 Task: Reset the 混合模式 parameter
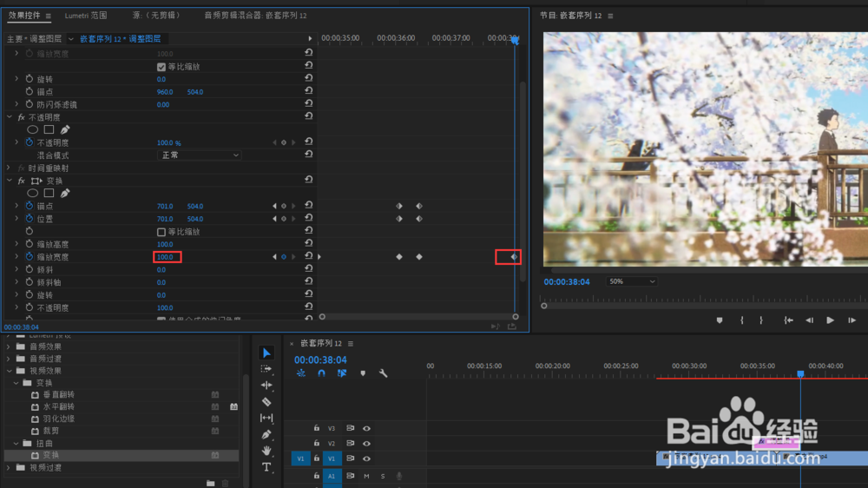click(309, 155)
